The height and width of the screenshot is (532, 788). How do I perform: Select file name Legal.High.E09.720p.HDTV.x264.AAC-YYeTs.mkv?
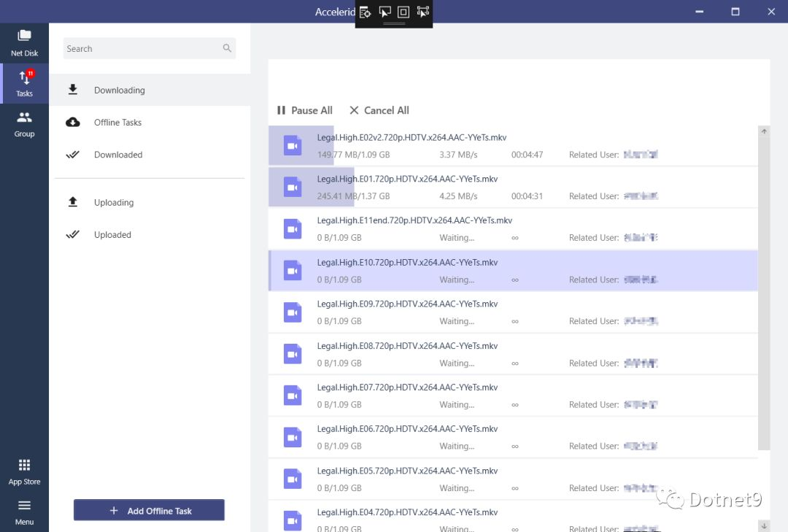[x=407, y=304]
